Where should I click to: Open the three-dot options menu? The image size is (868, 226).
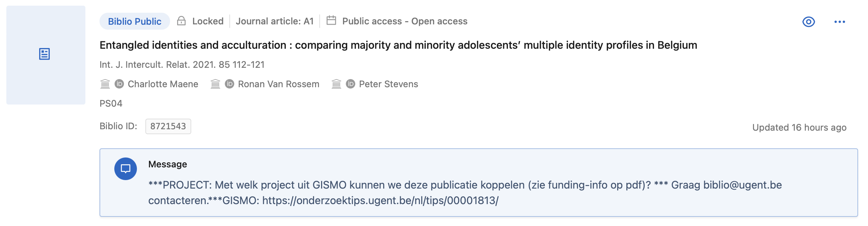(x=839, y=22)
